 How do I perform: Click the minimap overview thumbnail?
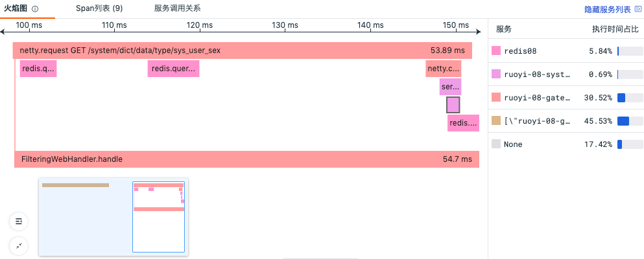113,217
